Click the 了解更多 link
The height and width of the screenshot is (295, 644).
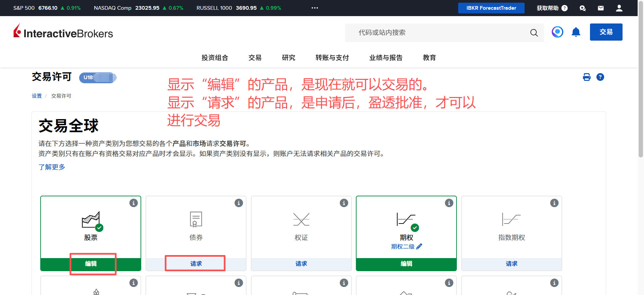pyautogui.click(x=52, y=167)
